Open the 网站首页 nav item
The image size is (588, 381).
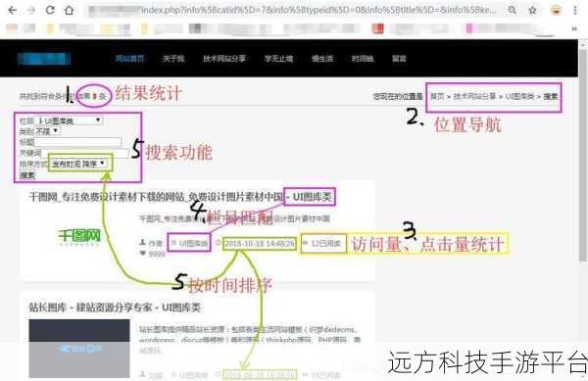click(x=129, y=59)
